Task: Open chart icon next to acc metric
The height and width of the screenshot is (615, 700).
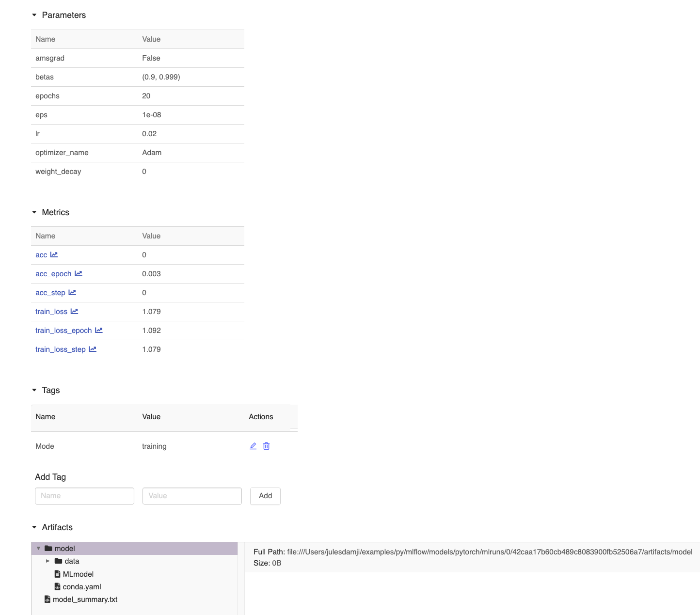Action: point(54,255)
